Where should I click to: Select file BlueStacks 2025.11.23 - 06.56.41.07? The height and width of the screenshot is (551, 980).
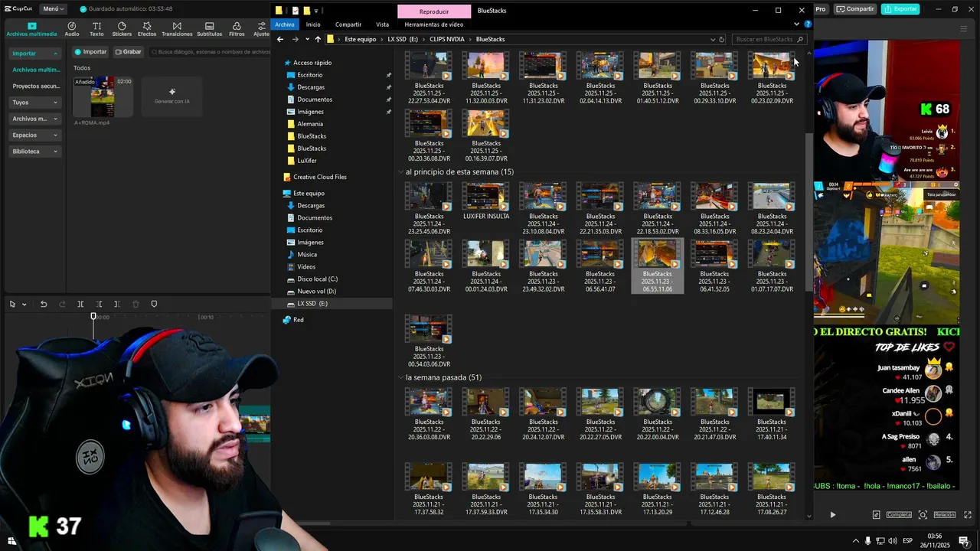tap(600, 266)
